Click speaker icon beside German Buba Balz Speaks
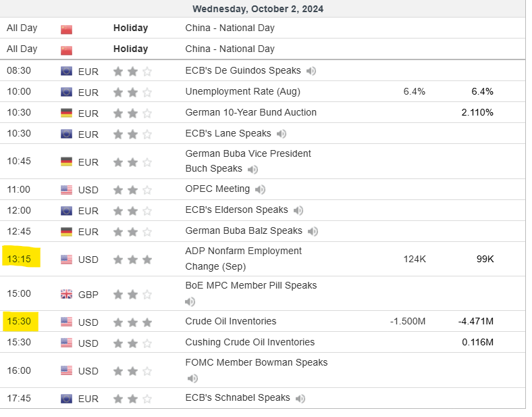Screen dimensions: 532x417 point(313,231)
